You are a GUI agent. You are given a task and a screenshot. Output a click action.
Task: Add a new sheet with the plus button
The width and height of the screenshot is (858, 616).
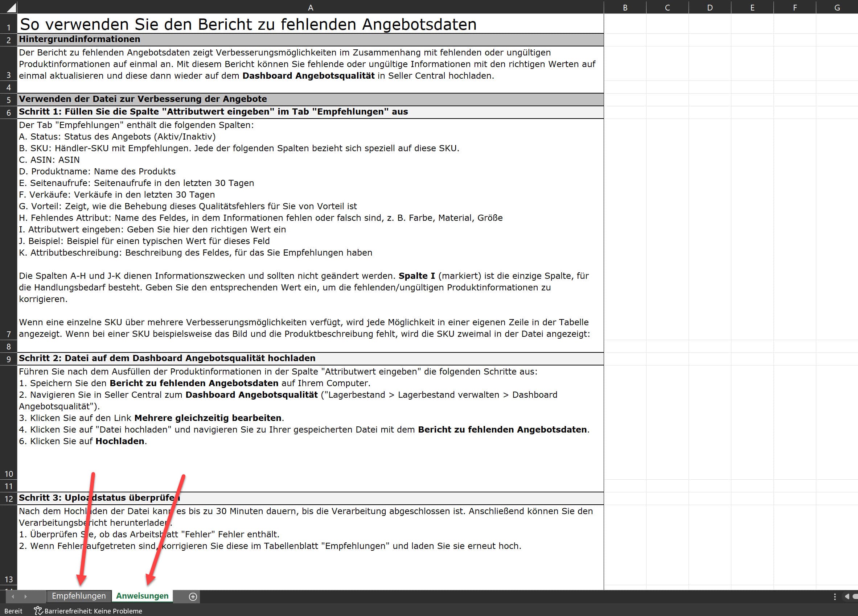click(x=193, y=596)
